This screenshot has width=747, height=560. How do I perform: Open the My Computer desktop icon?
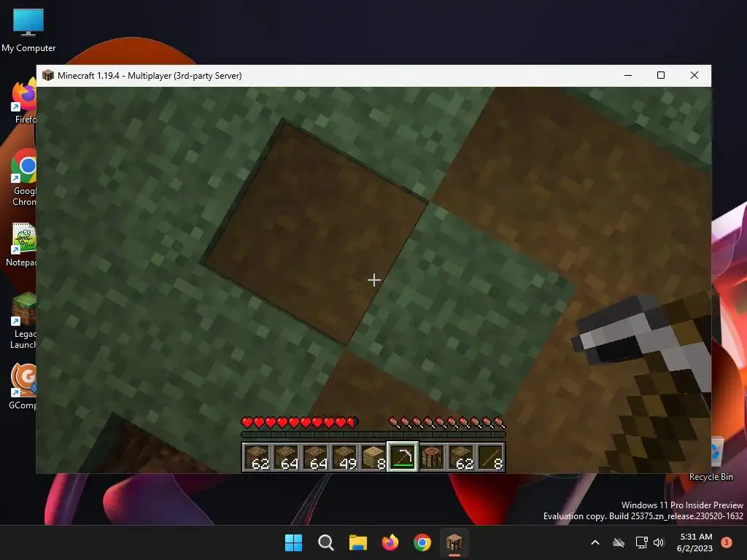pos(28,31)
